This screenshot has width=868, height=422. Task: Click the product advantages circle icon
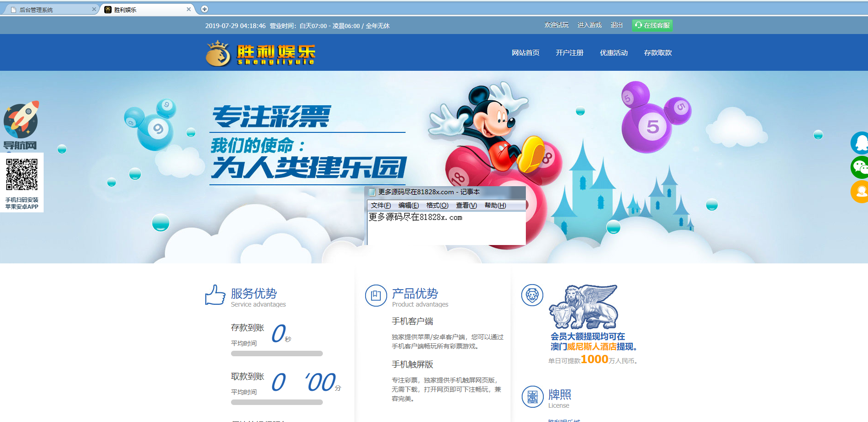(376, 296)
